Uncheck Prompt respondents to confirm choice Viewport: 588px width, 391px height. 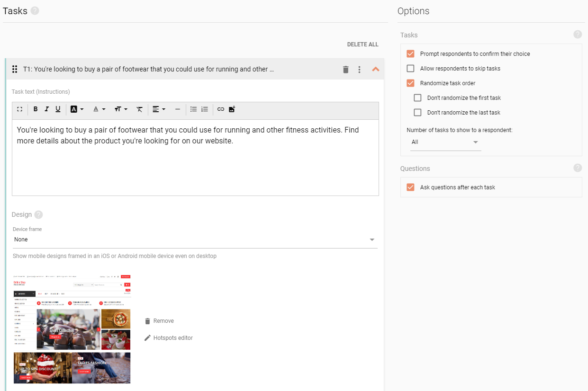pyautogui.click(x=410, y=53)
